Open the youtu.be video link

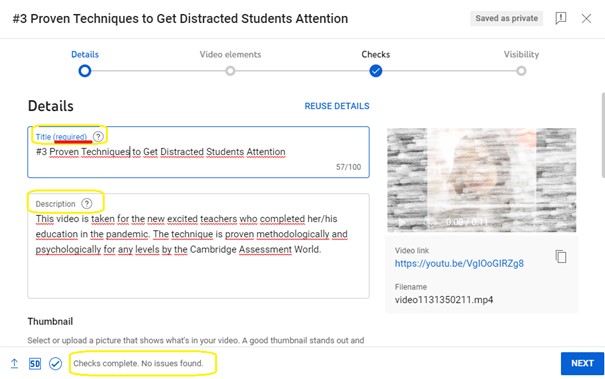click(x=459, y=264)
